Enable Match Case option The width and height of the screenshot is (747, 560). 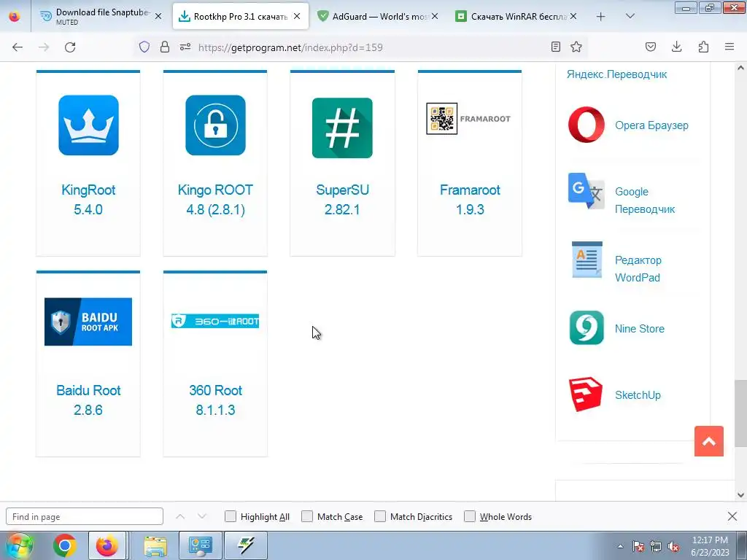click(x=307, y=516)
